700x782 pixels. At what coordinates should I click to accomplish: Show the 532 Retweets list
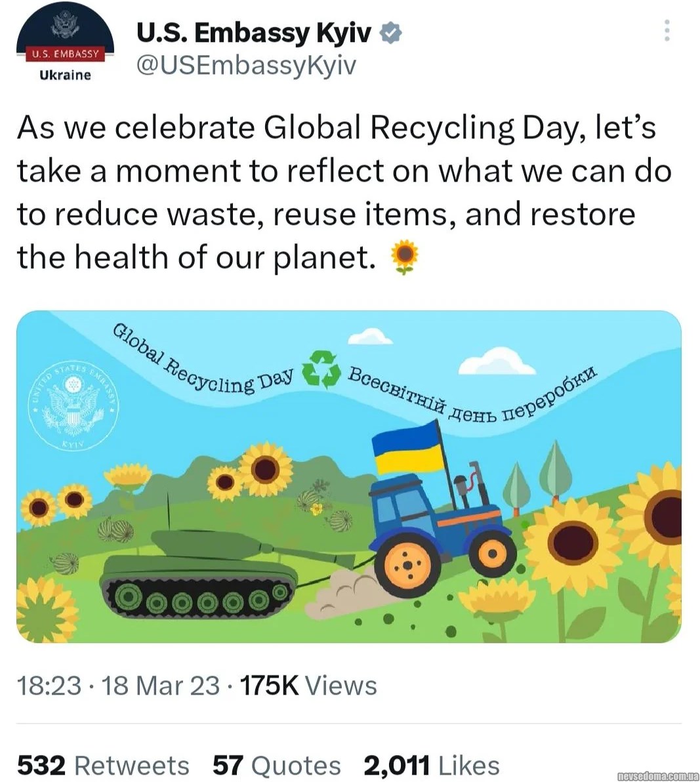pyautogui.click(x=103, y=765)
